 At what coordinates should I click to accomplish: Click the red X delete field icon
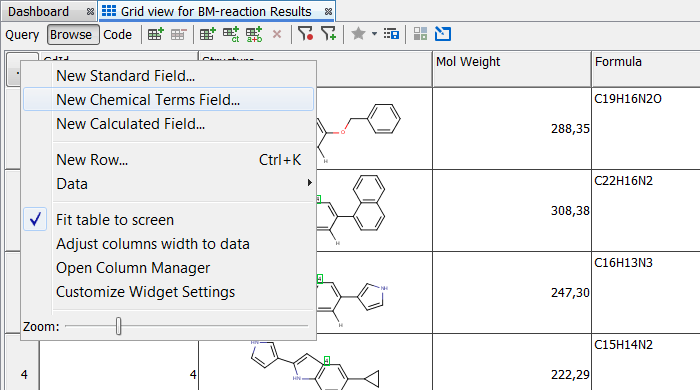277,34
